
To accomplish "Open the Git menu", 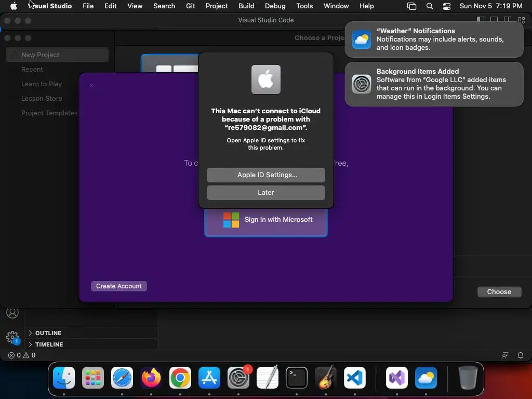I will 190,6.
